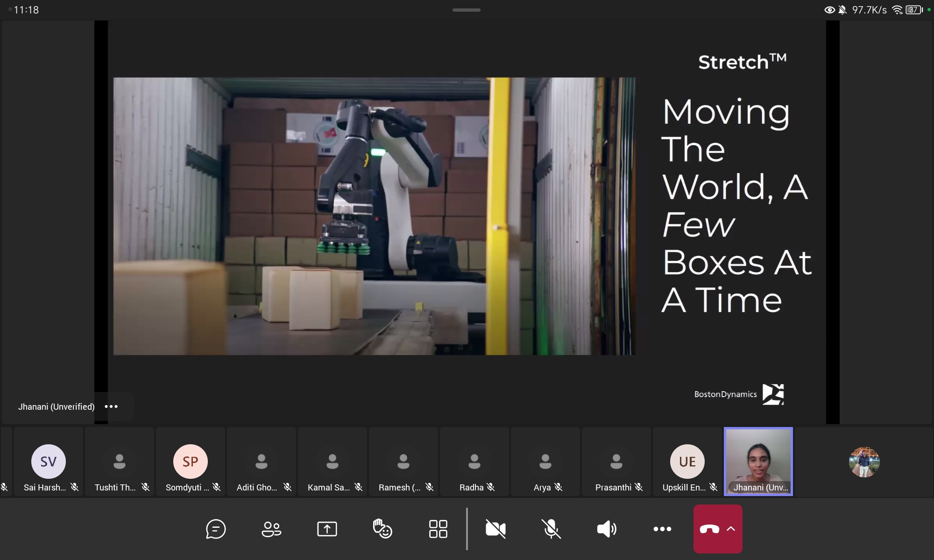Tap the shared Stretch robot video

(374, 216)
